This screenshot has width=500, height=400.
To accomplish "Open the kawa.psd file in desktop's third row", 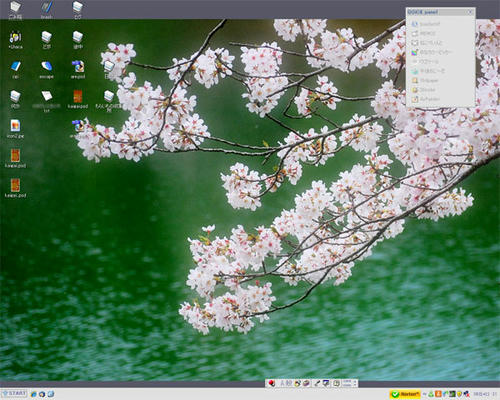I will pos(78,99).
